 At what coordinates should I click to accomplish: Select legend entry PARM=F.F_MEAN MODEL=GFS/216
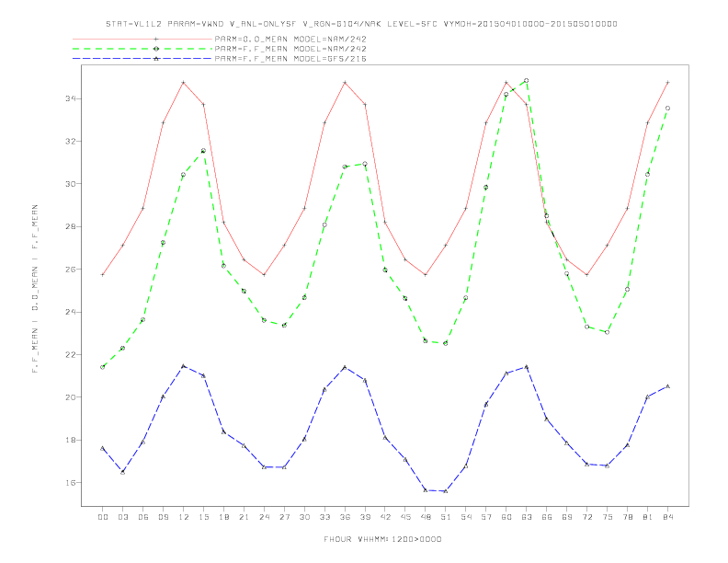[x=290, y=59]
